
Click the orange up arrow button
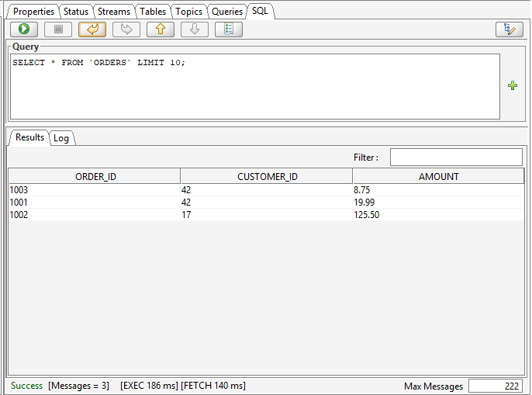tap(161, 29)
